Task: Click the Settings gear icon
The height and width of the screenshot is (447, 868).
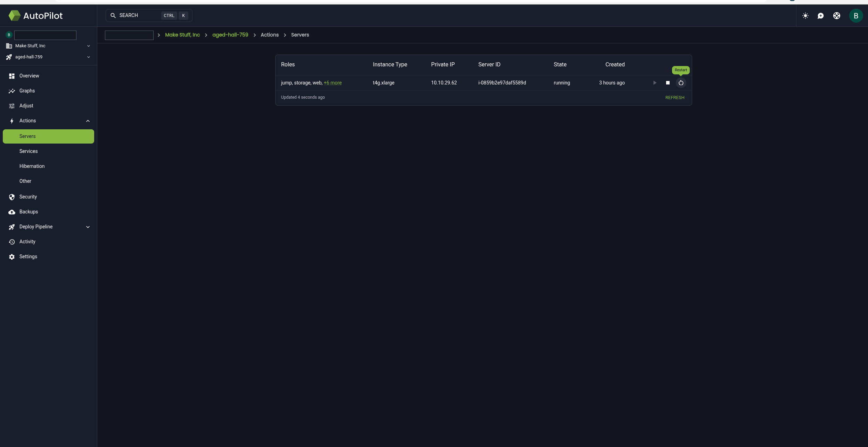Action: click(12, 257)
